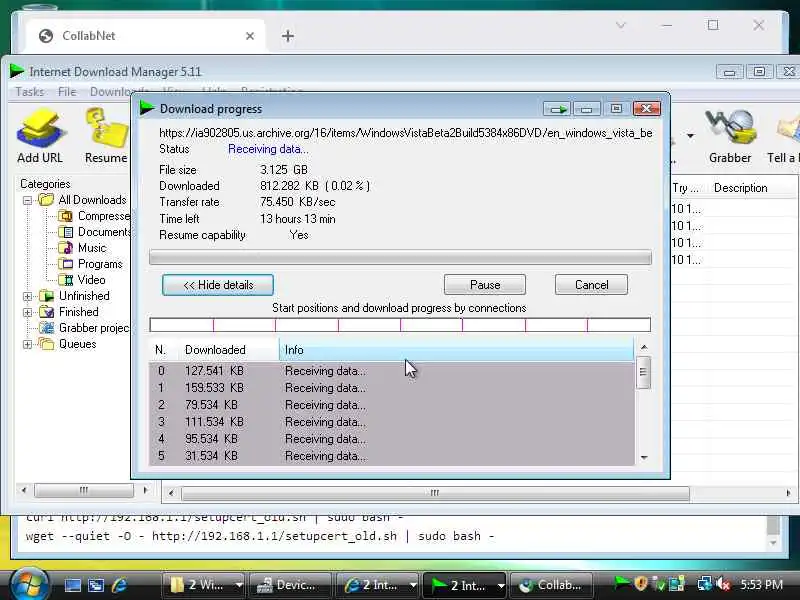Click the volume muted tray icon
The image size is (800, 600).
click(723, 584)
